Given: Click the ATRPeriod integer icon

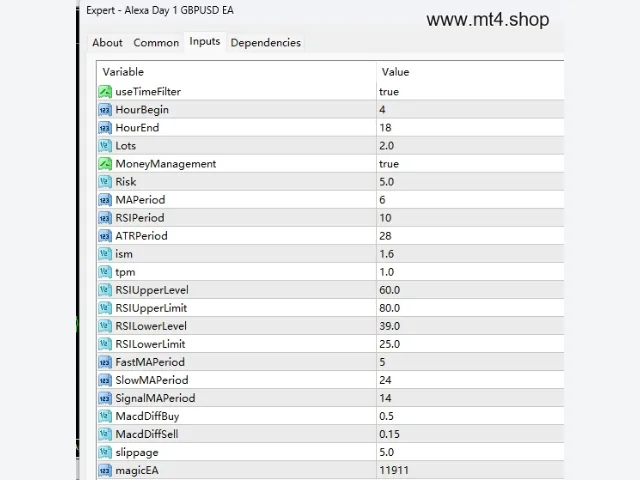Looking at the screenshot, I should click(105, 236).
